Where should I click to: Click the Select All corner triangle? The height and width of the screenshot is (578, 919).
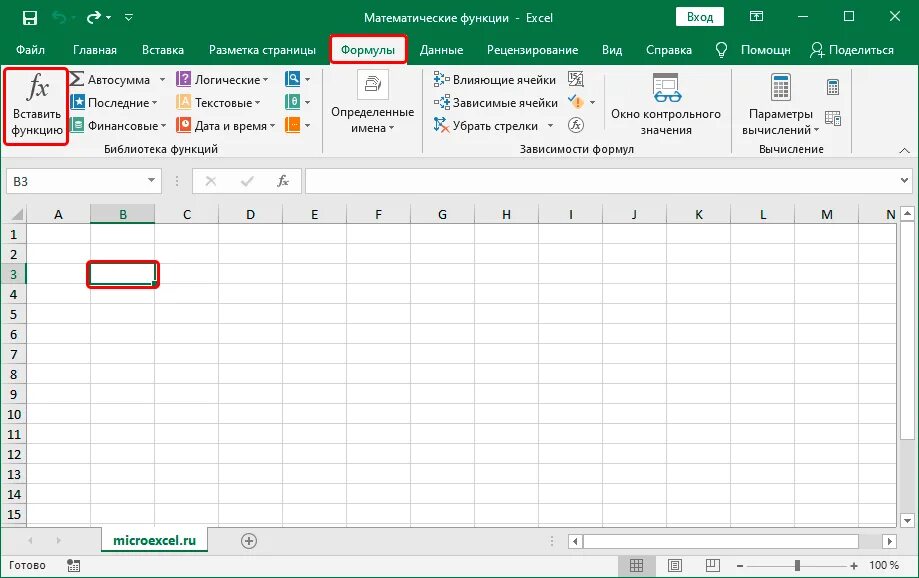17,215
